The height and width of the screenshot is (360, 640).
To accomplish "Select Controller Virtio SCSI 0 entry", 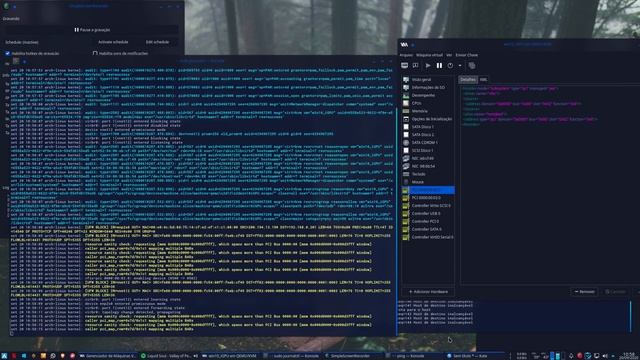I will click(428, 205).
